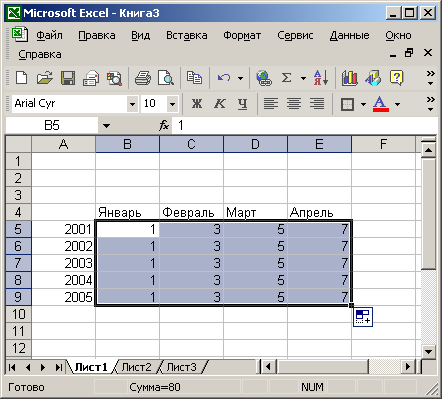Select column F header
The image size is (442, 399).
pyautogui.click(x=383, y=144)
